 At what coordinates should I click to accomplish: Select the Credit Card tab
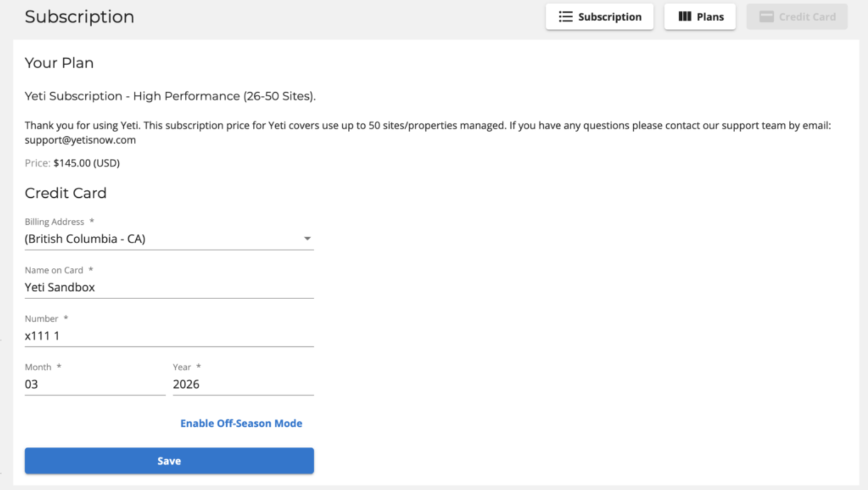point(797,17)
